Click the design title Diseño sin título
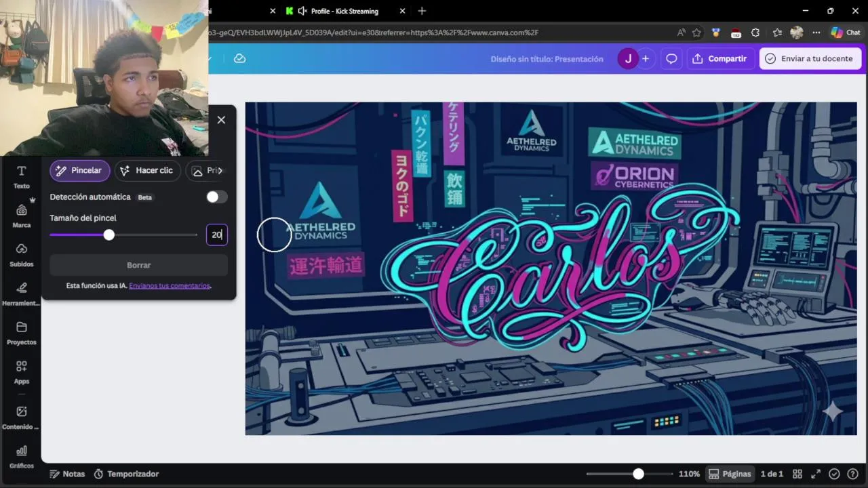 click(547, 59)
